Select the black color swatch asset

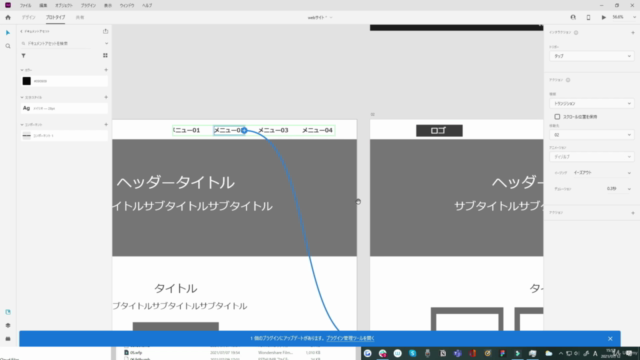point(27,81)
